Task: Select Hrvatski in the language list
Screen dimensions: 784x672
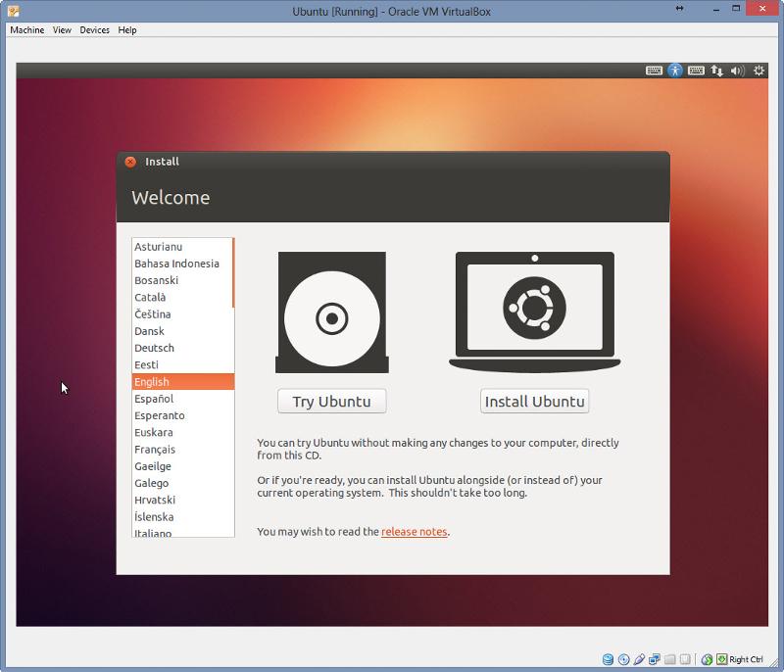Action: [x=182, y=501]
